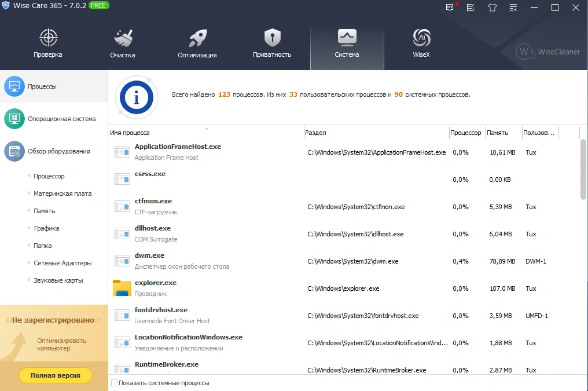Select dllhost.exe process name
Screen dimensions: 588x391
(x=153, y=228)
